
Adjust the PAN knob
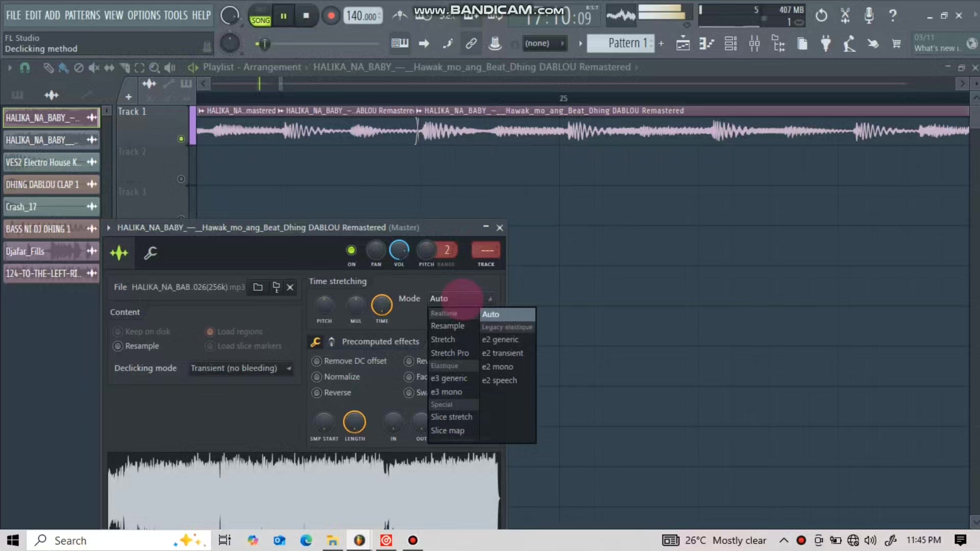click(376, 250)
